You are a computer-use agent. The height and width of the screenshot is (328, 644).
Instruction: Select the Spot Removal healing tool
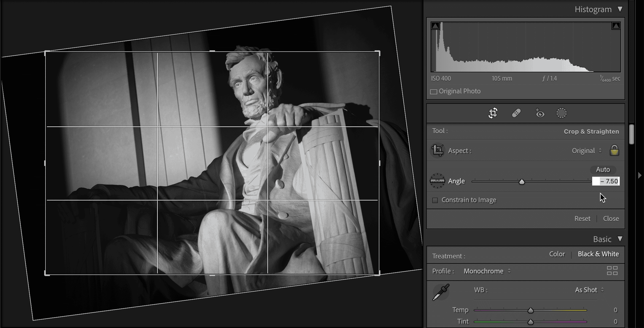(516, 113)
